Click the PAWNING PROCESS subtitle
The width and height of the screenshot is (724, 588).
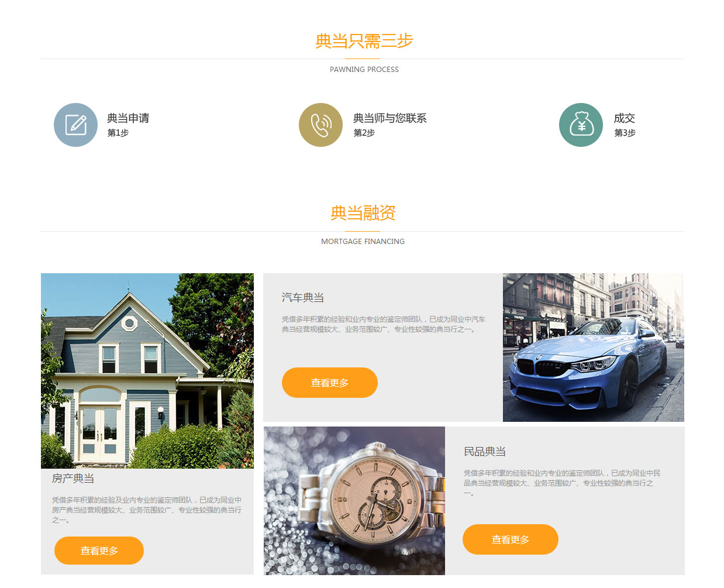(x=364, y=70)
